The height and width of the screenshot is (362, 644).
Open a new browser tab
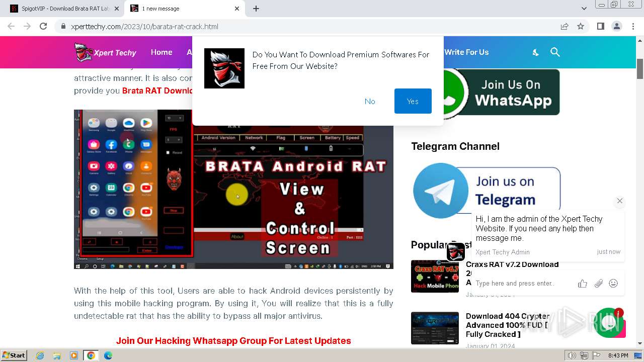click(256, 9)
